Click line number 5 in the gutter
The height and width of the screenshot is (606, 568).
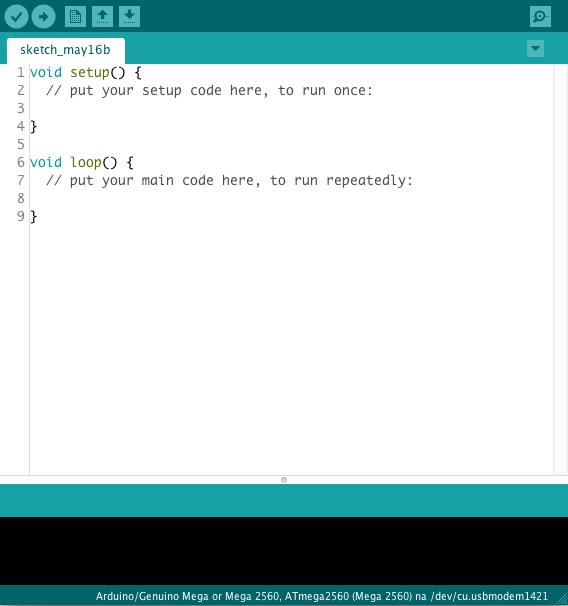point(21,145)
